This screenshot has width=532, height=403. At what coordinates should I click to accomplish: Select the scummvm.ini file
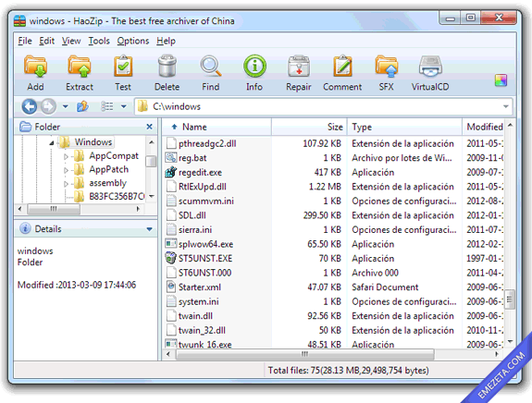click(x=206, y=201)
